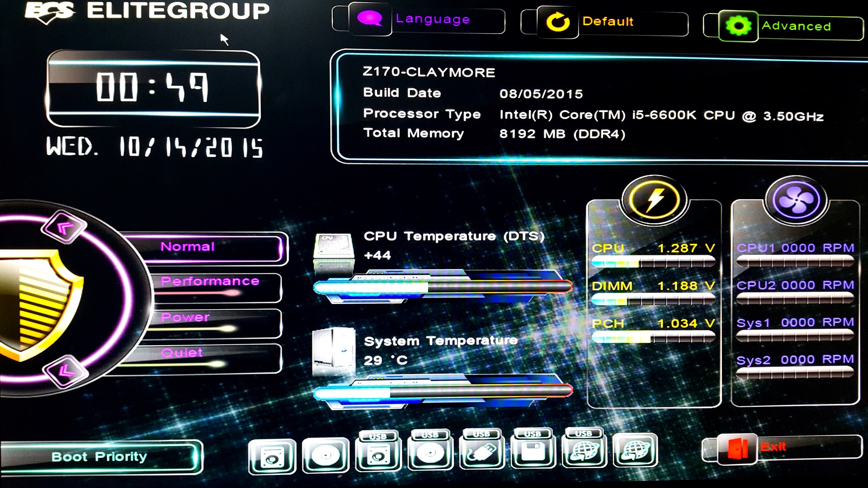The width and height of the screenshot is (868, 488).
Task: Click the CPU1 0000 RPM reading
Action: [795, 248]
